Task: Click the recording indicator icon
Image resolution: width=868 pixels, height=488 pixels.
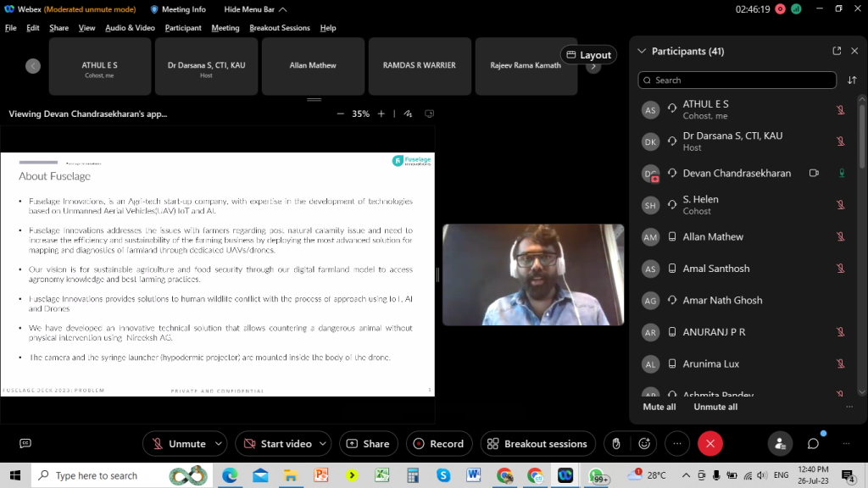Action: tap(780, 8)
